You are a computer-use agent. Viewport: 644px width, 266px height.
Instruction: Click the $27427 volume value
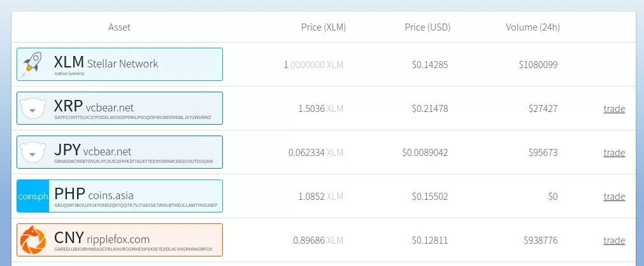point(543,109)
